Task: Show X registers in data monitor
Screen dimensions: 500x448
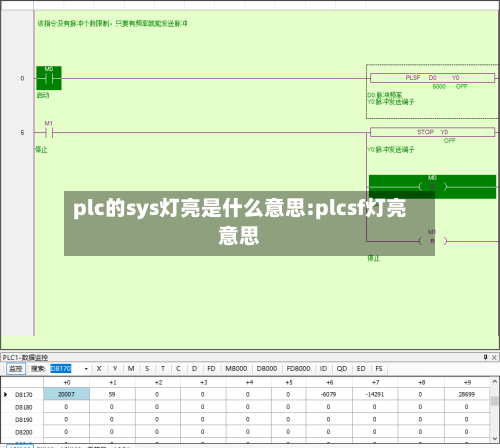Action: [99, 369]
